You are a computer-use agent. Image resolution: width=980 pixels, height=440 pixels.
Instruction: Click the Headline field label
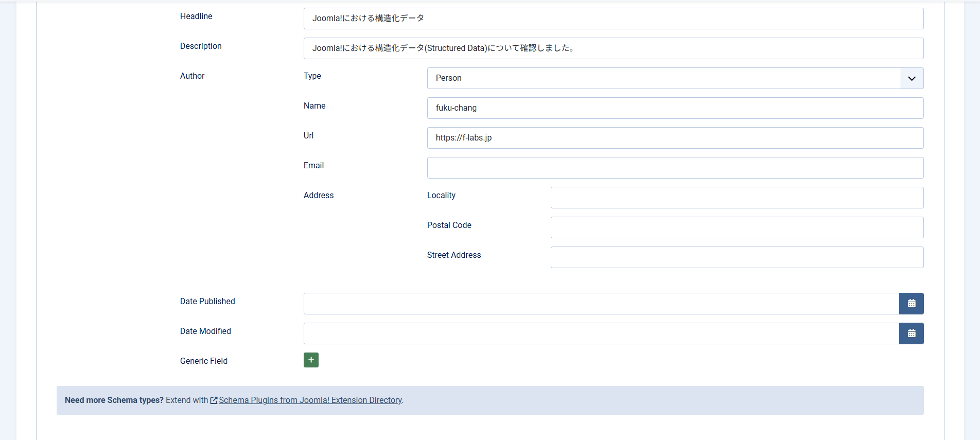[196, 16]
